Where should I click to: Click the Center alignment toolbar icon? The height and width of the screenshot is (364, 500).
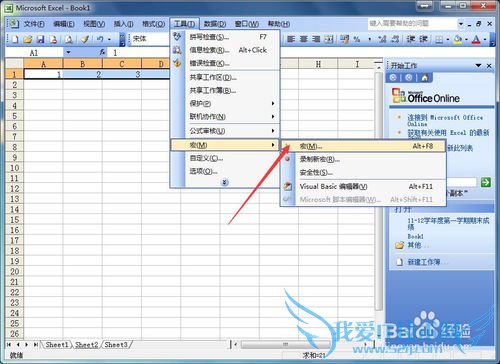304,39
